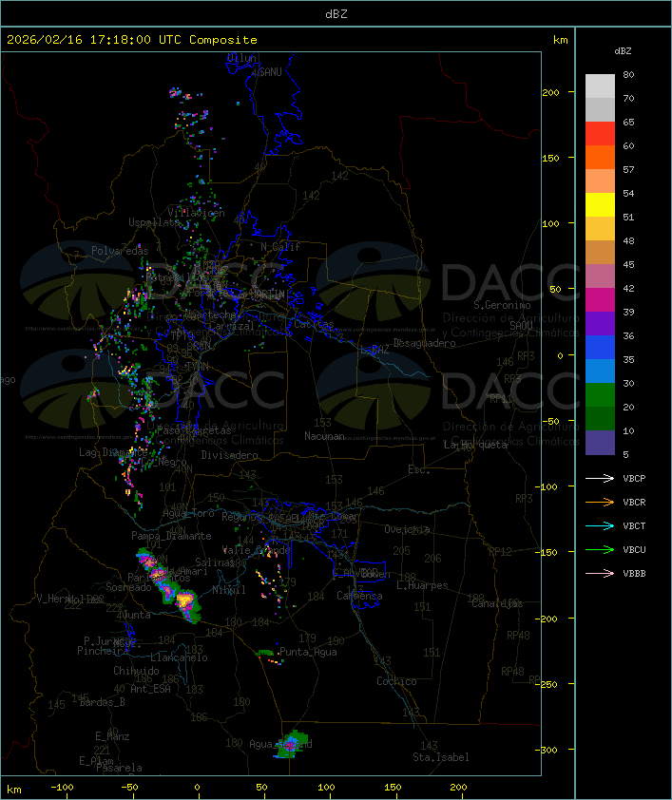Click the '-250' axis tick label
Image resolution: width=672 pixels, height=800 pixels.
(x=548, y=684)
